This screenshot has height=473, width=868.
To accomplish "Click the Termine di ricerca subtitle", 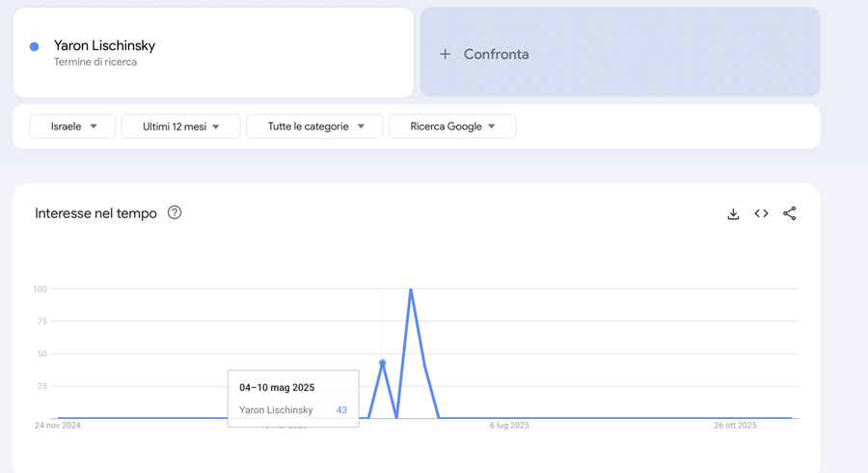I will coord(95,62).
